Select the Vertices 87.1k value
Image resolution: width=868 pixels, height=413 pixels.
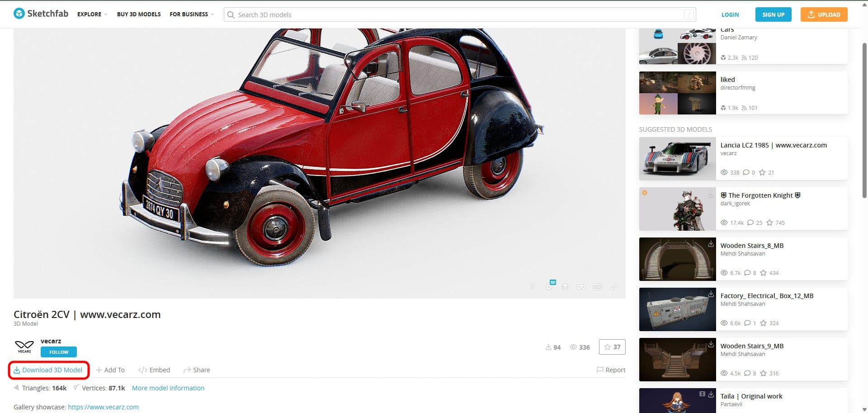[x=117, y=388]
